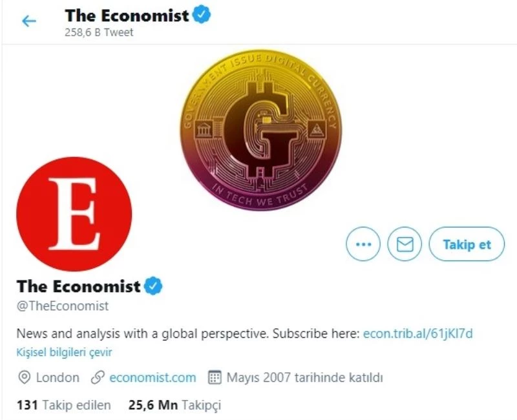Click Kişisel bilgileri çevir to translate bio
The width and height of the screenshot is (517, 420).
pos(65,352)
